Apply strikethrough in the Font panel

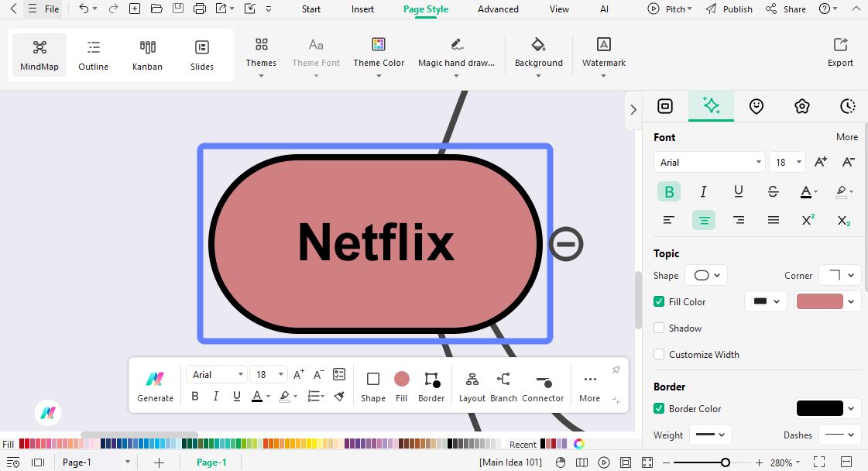pos(774,191)
